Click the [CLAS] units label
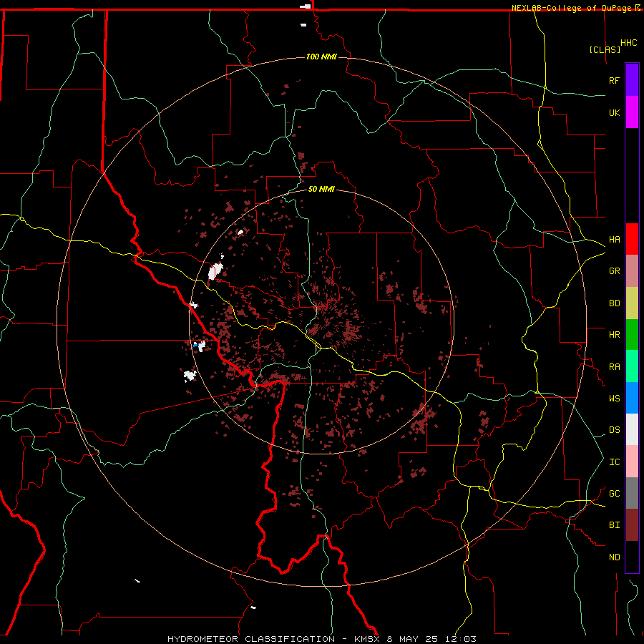Viewport: 644px width, 644px height. click(x=605, y=49)
